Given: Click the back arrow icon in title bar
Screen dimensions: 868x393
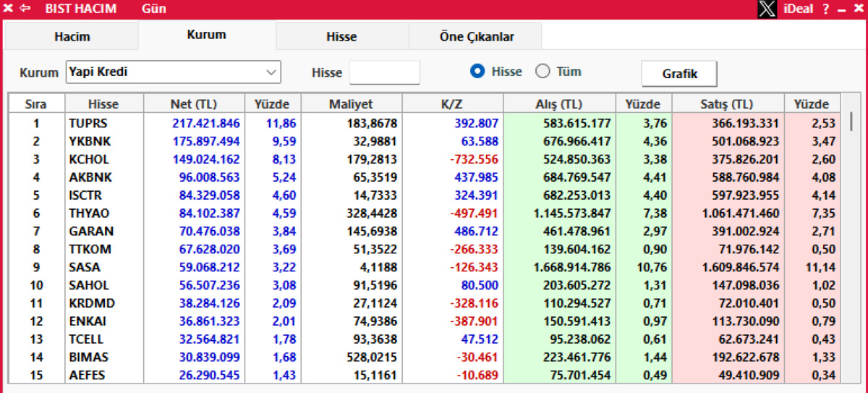Looking at the screenshot, I should click(x=25, y=9).
